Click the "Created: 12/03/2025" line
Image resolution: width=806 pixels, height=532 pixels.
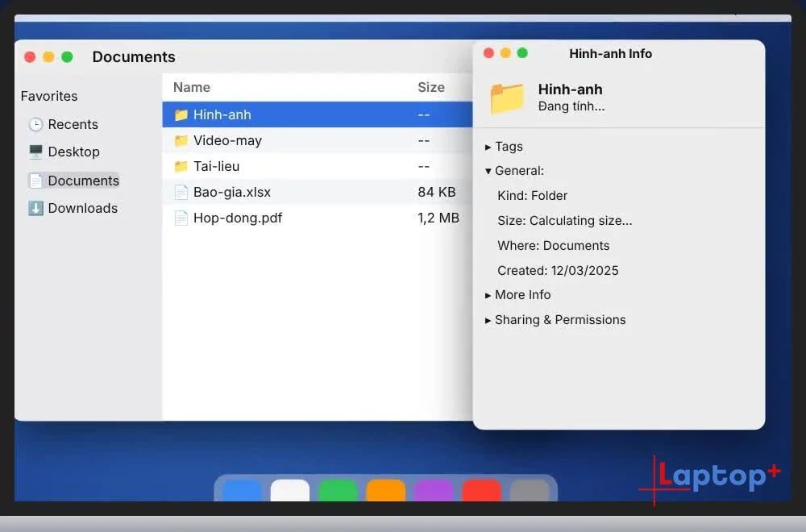coord(559,270)
